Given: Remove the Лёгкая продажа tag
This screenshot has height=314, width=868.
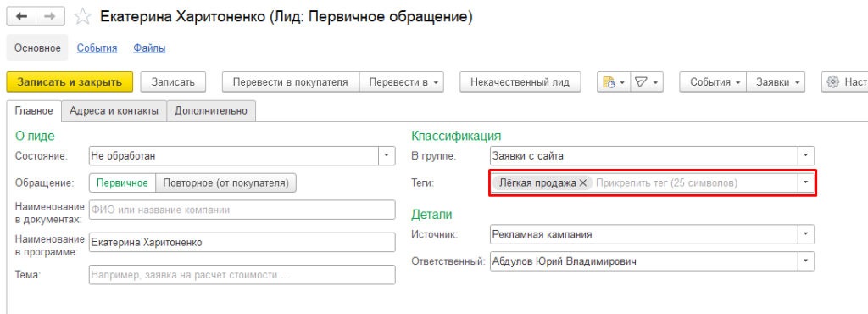Looking at the screenshot, I should [x=582, y=182].
